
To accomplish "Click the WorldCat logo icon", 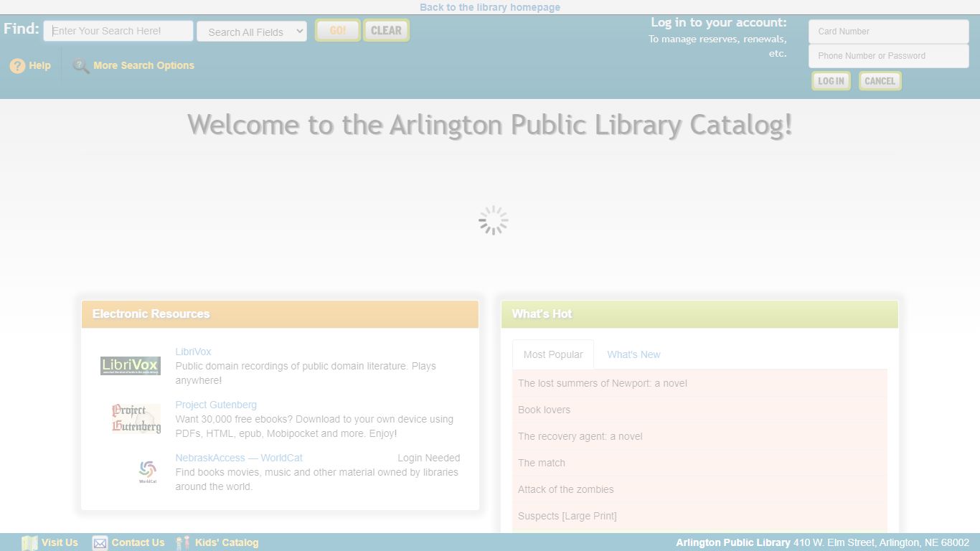I will pos(148,471).
